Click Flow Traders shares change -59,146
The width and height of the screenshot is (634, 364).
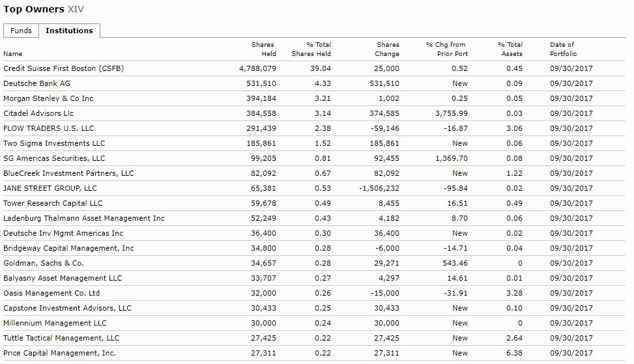pos(385,128)
